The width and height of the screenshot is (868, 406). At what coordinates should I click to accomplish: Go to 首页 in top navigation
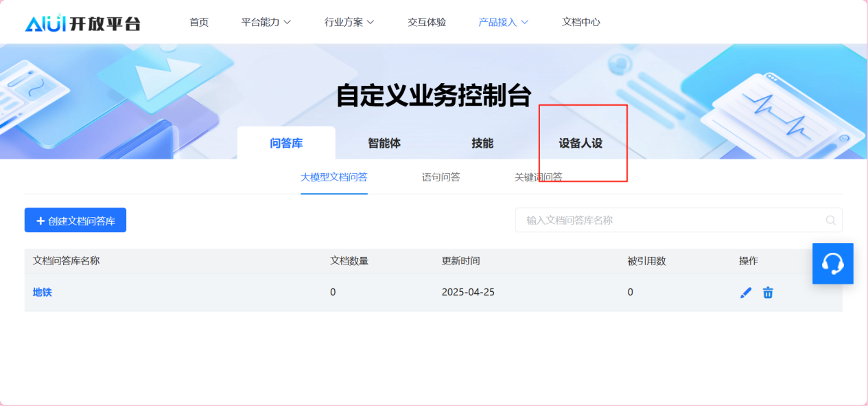pos(199,22)
